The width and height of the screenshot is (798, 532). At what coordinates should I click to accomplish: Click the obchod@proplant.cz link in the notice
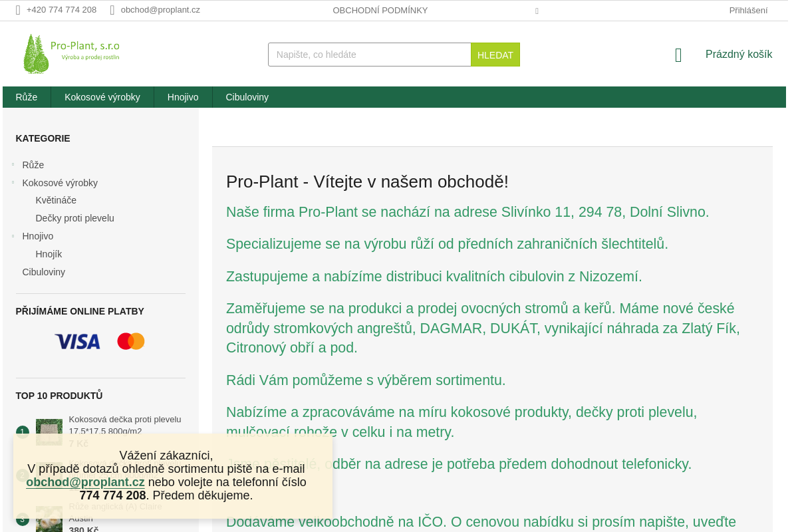pos(85,482)
